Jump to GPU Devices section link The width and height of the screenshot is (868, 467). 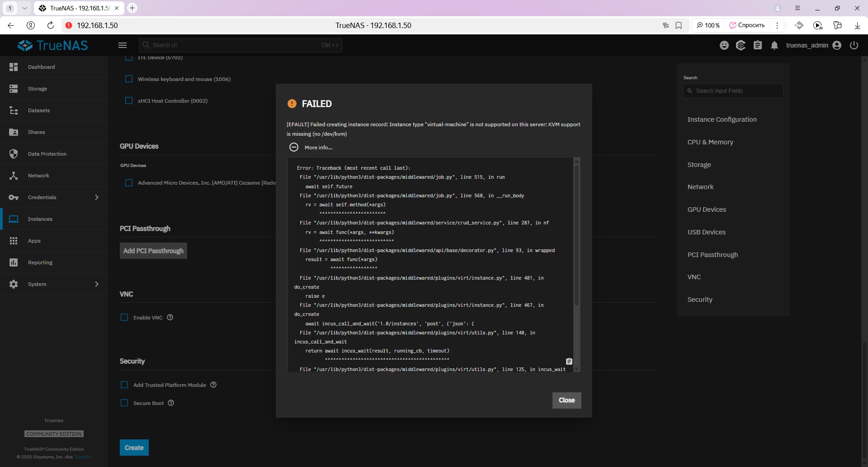click(707, 210)
